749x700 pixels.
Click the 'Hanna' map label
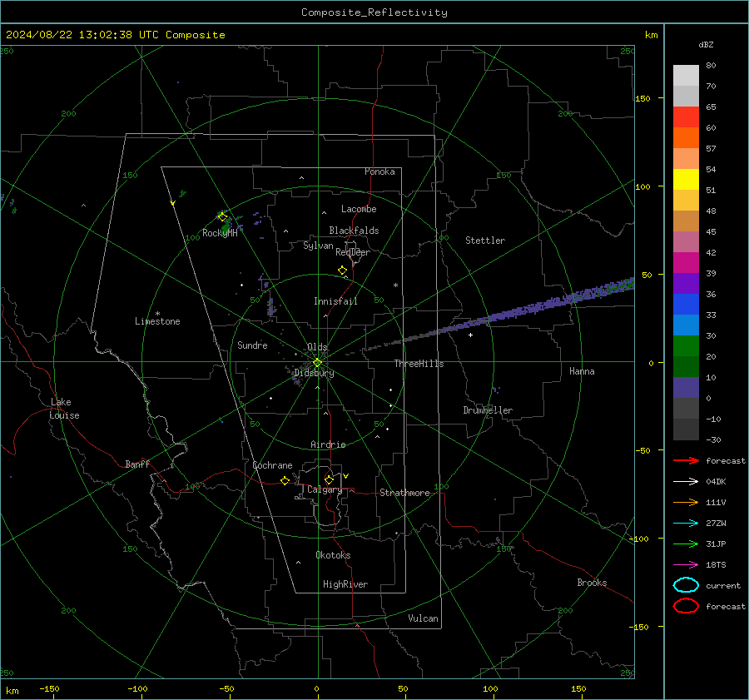point(582,371)
